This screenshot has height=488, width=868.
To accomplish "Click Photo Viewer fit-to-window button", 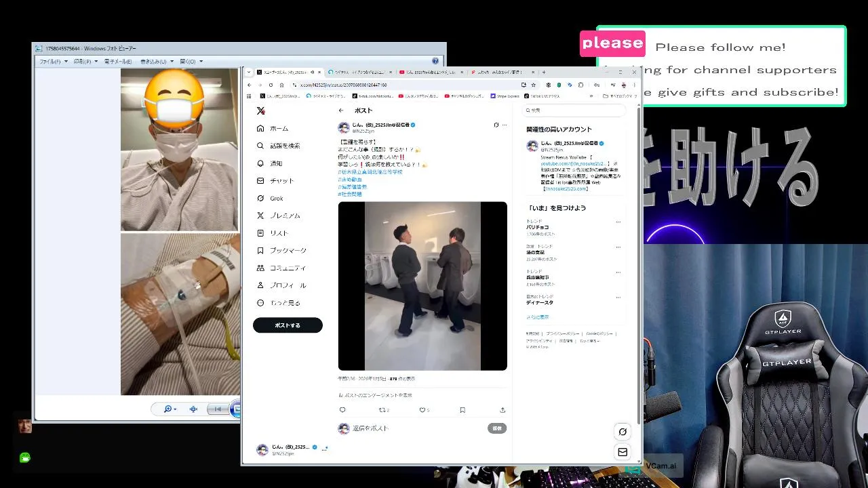I will coord(194,409).
